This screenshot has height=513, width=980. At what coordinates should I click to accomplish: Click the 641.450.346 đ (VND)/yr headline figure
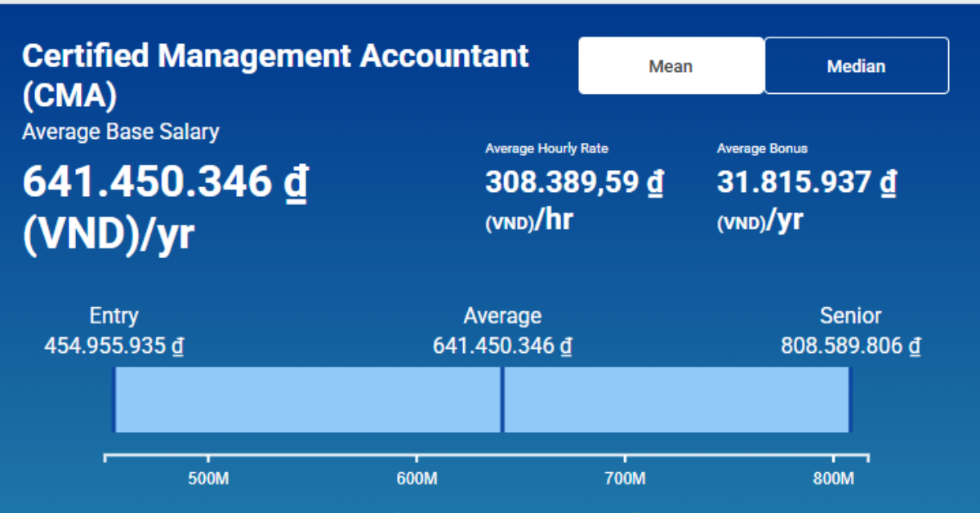164,207
